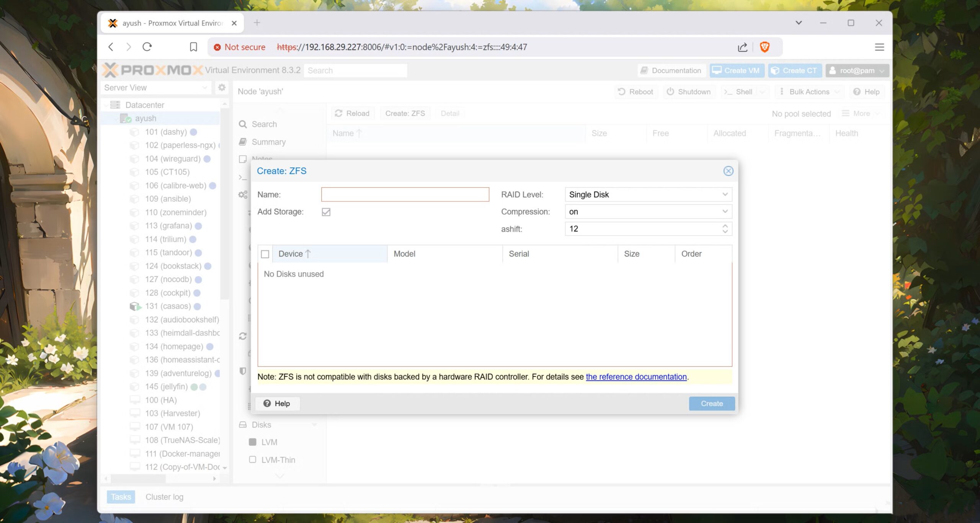
Task: Open the RAID Level dropdown
Action: coord(725,194)
